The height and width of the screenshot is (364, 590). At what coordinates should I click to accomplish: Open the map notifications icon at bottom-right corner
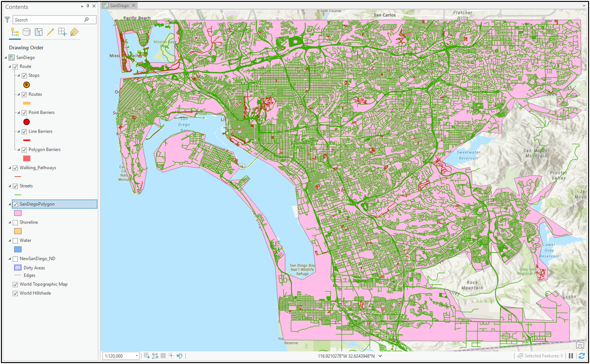tap(580, 346)
